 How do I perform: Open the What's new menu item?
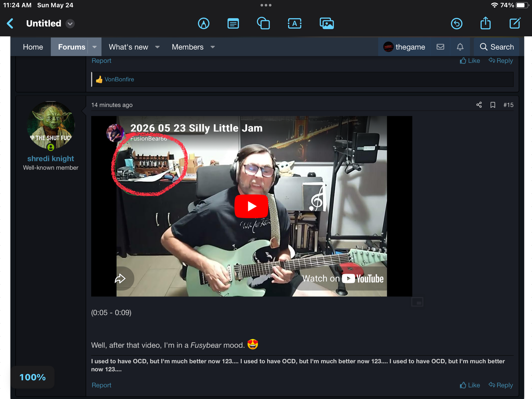tap(128, 47)
